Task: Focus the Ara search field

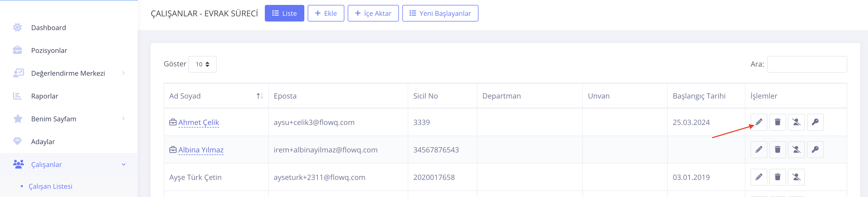Action: [x=807, y=64]
